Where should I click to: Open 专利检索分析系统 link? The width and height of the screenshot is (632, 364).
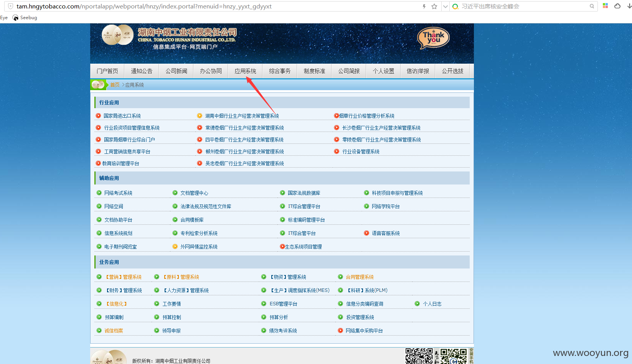coord(199,233)
